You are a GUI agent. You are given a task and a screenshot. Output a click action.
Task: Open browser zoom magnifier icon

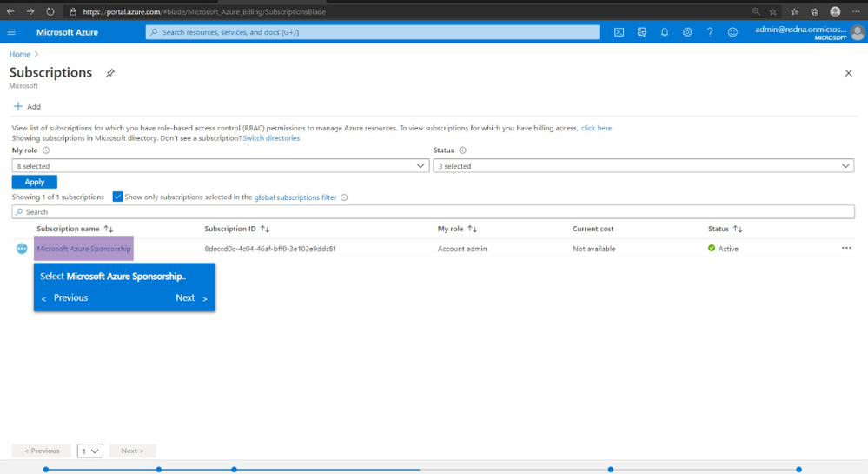756,11
